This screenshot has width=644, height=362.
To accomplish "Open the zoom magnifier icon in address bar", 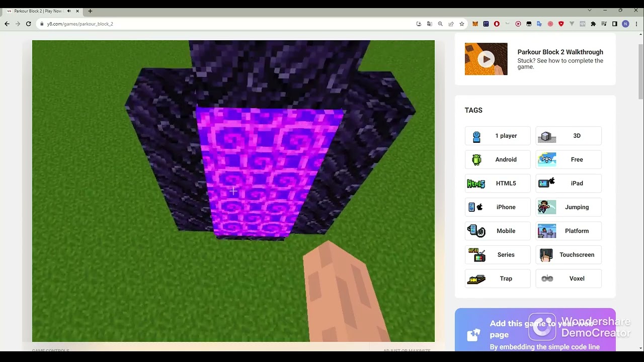I will [x=440, y=24].
